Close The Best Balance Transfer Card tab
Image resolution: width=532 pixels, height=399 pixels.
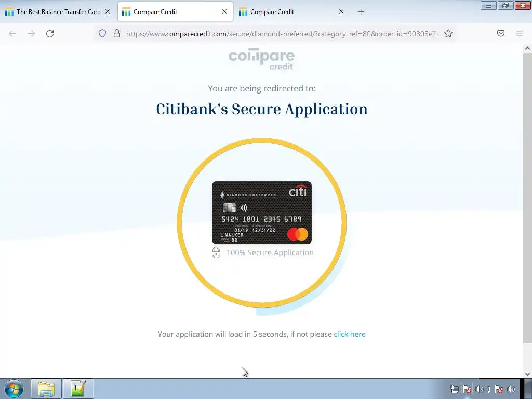[x=108, y=11]
